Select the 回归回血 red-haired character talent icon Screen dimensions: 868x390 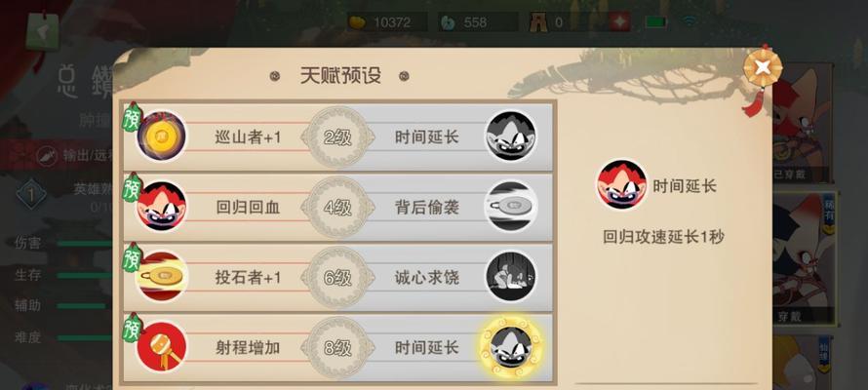point(161,207)
